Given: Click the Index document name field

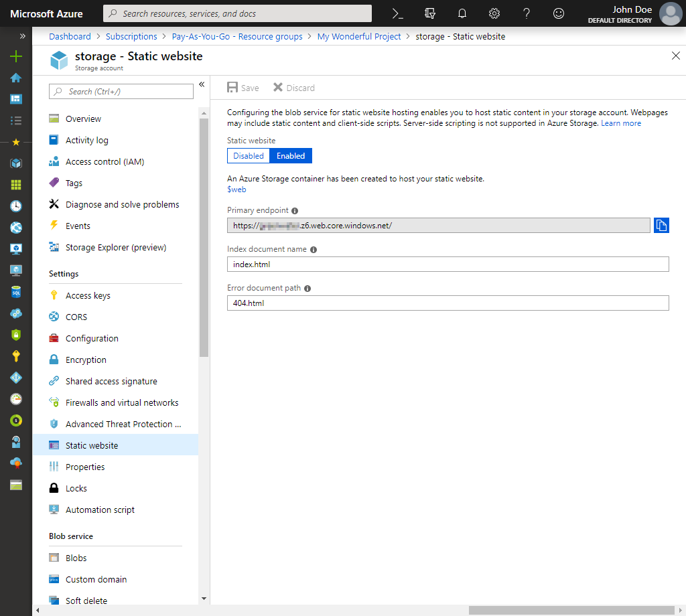Looking at the screenshot, I should [x=448, y=264].
